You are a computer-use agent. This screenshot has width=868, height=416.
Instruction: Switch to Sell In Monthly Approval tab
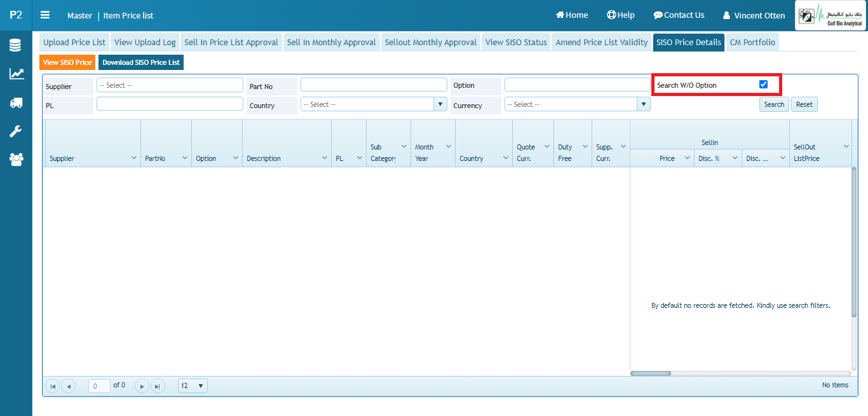332,42
